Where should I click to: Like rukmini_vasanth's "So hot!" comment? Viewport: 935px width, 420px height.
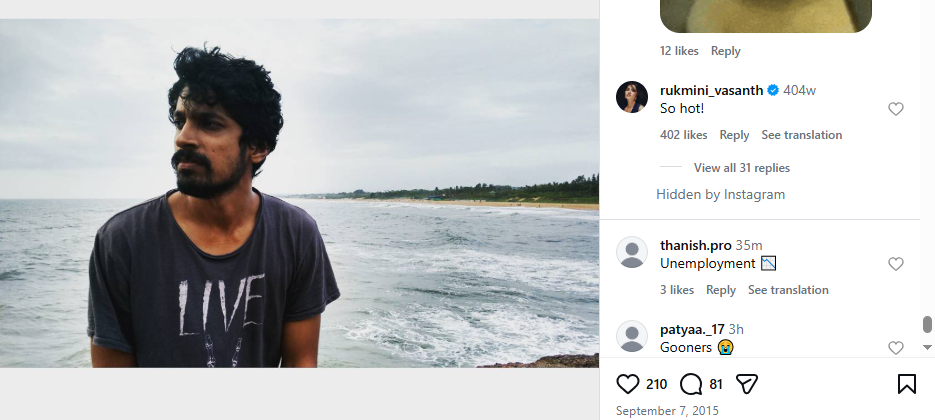point(896,109)
